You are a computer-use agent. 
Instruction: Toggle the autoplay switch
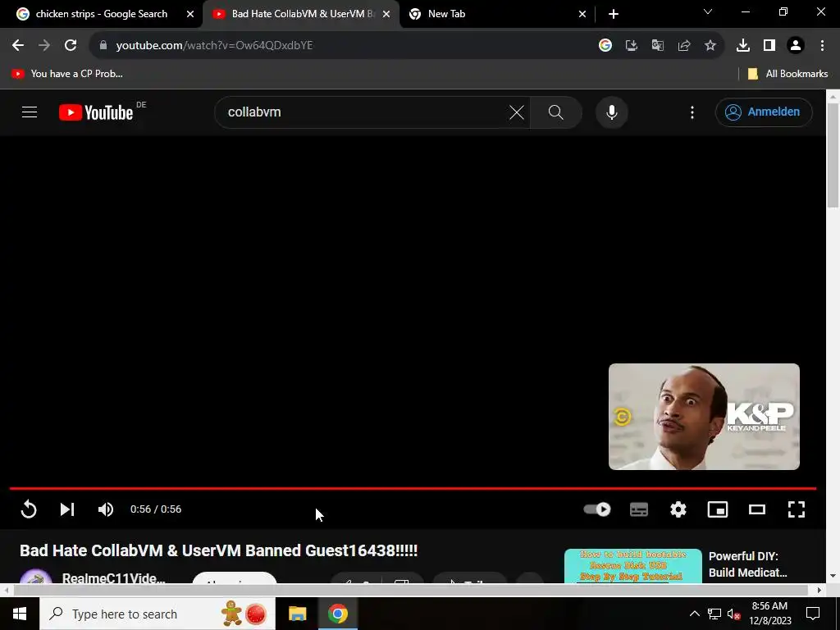597,509
